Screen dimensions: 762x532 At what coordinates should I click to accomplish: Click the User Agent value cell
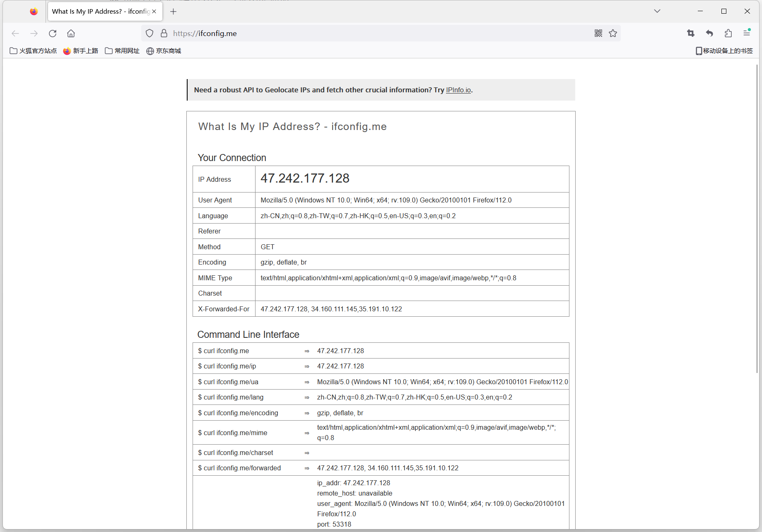tap(412, 200)
